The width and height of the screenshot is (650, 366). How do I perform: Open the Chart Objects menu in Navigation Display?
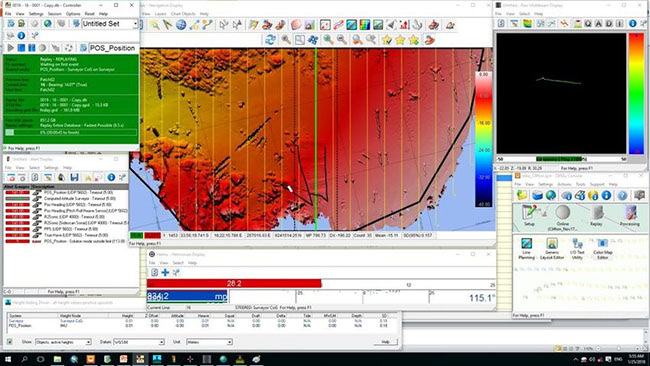point(183,14)
